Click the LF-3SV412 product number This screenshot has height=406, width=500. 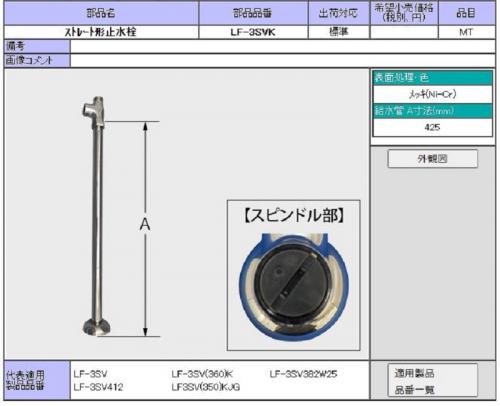coord(98,387)
